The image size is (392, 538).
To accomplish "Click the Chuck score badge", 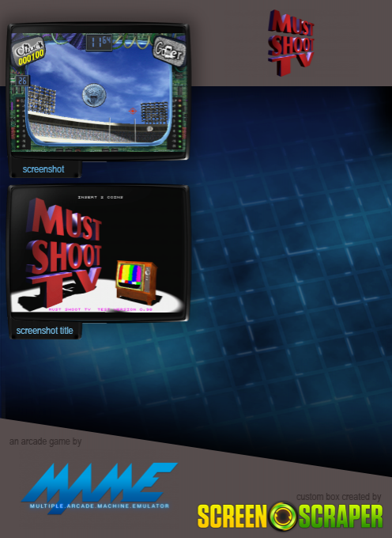I will coord(30,51).
